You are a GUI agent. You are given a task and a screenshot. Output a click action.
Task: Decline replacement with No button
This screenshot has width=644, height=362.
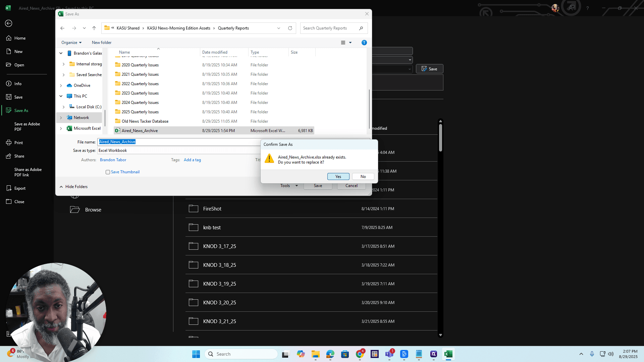pyautogui.click(x=363, y=177)
